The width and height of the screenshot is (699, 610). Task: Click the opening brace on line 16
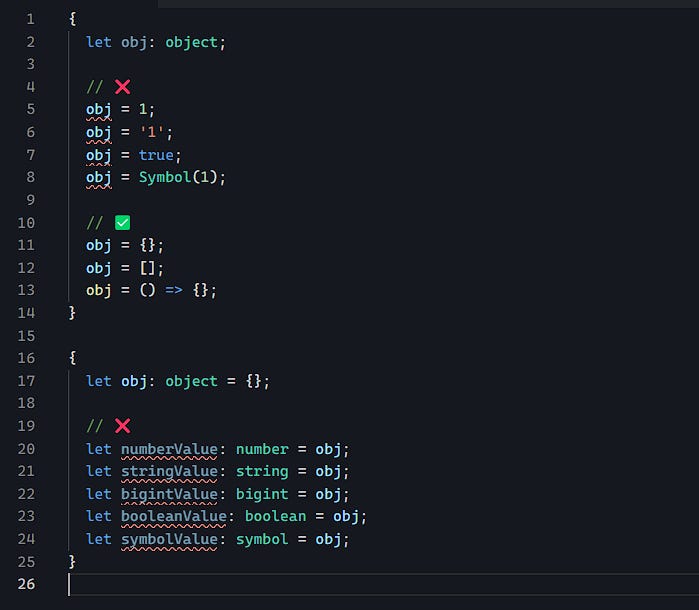[x=72, y=358]
